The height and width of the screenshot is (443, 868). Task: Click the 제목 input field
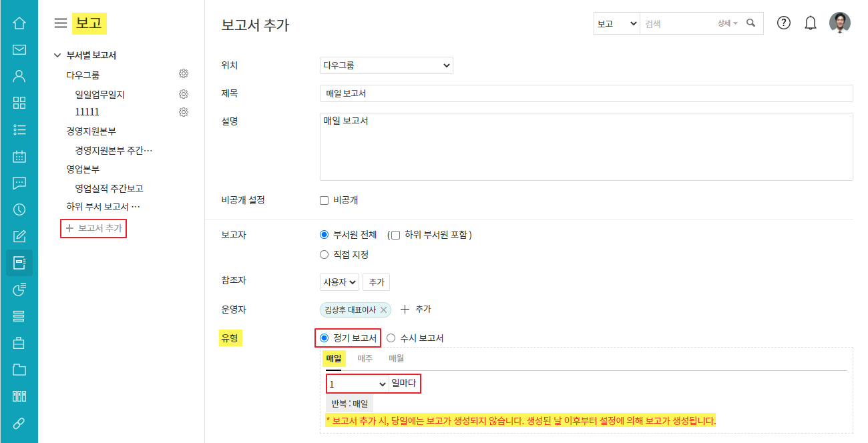[x=586, y=93]
